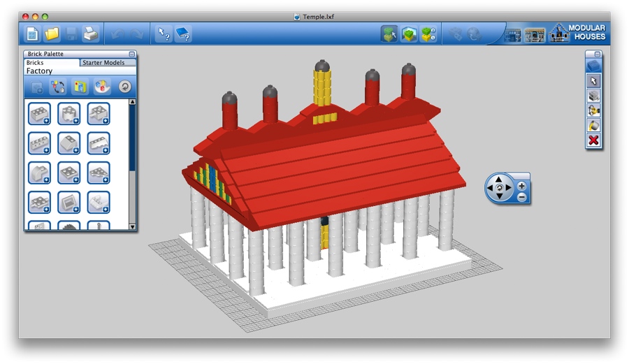This screenshot has width=629, height=364.
Task: Filter bricks by colour cycle icon
Action: (58, 87)
